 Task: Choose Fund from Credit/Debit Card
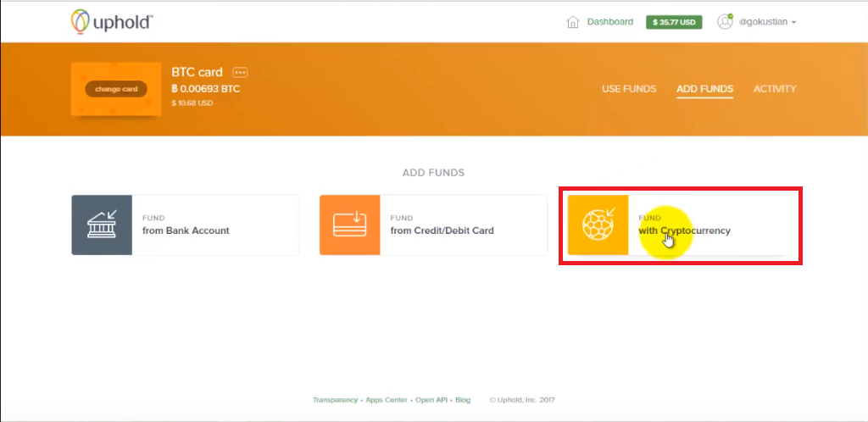(433, 225)
